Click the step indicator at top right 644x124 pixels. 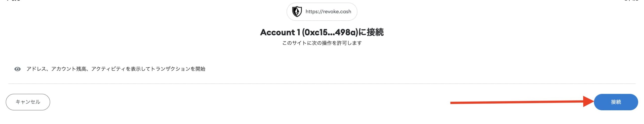(x=631, y=1)
